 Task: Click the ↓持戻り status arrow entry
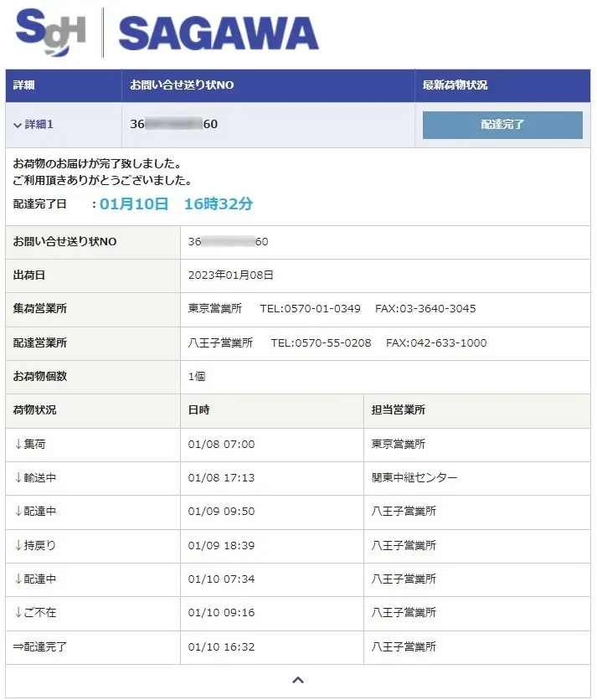(36, 545)
